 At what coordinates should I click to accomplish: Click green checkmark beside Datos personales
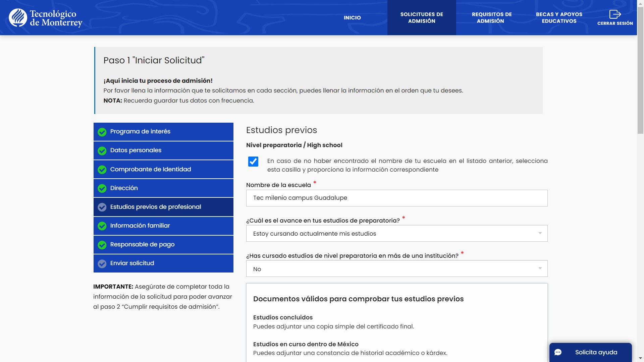[x=102, y=151]
